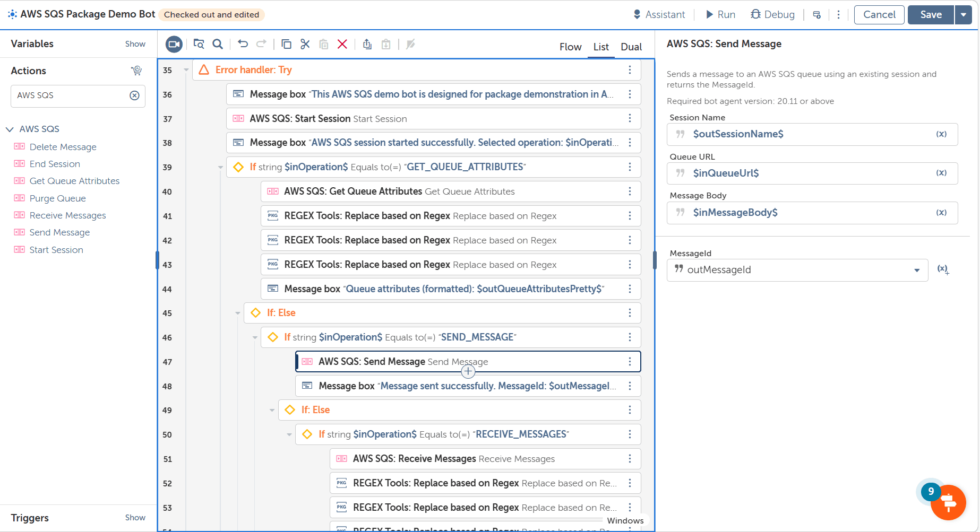980x532 pixels.
Task: Open options for Send Message line 47
Action: [x=630, y=362]
